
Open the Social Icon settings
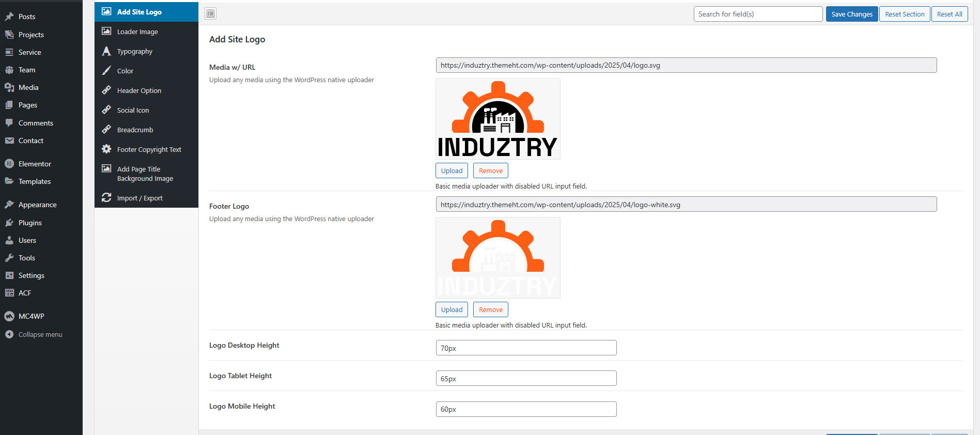click(133, 110)
